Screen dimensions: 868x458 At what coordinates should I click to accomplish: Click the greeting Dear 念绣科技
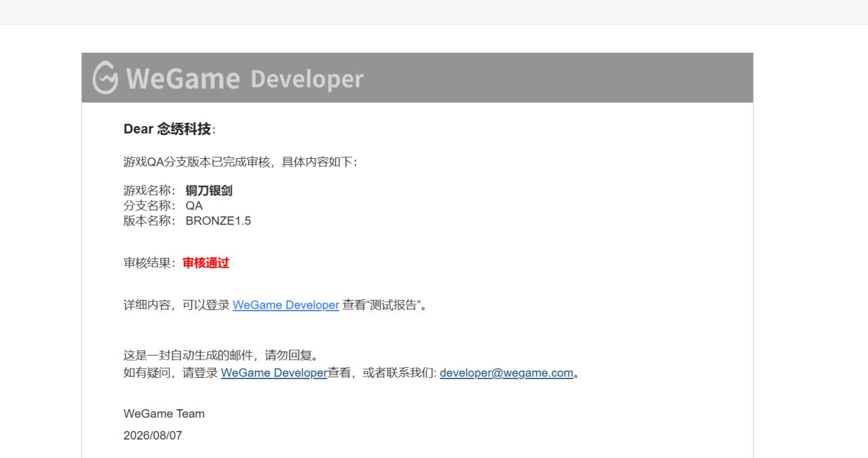(169, 129)
